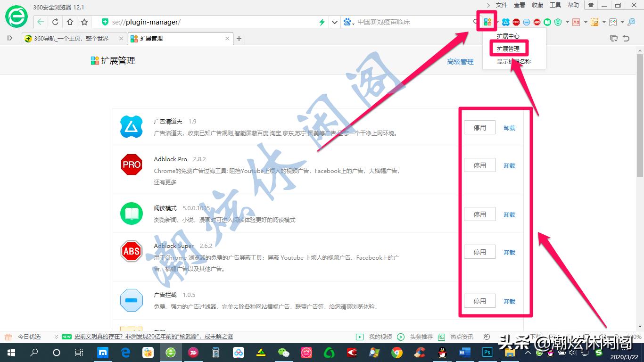Click the Aa translation extension icon
644x362 pixels.
pyautogui.click(x=577, y=22)
